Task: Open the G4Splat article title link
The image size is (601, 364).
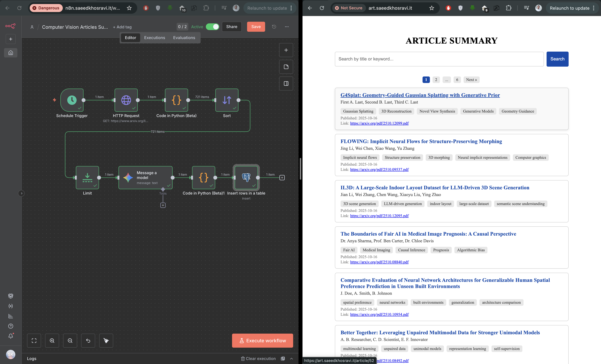Action: (420, 95)
